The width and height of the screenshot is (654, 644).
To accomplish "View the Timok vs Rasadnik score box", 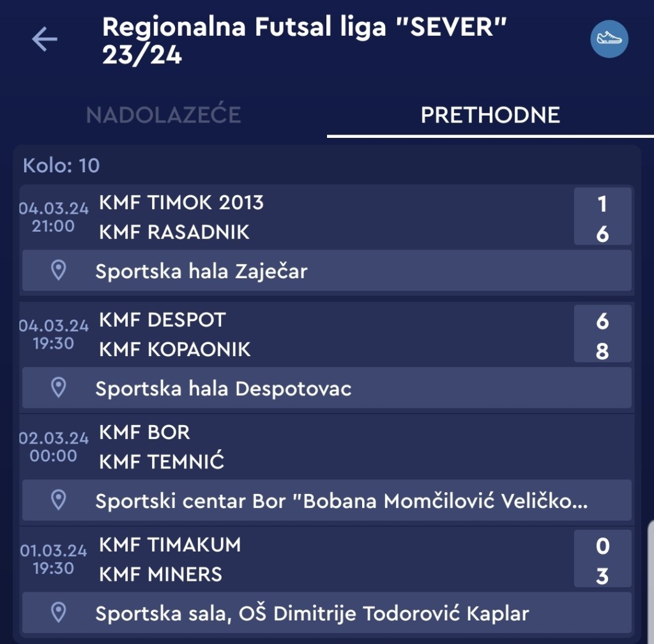I will click(602, 217).
